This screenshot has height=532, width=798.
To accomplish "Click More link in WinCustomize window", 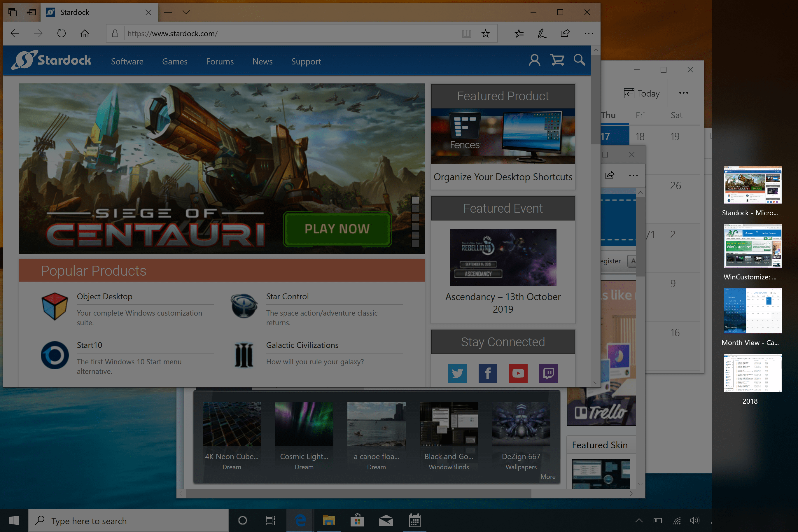I will click(x=548, y=477).
